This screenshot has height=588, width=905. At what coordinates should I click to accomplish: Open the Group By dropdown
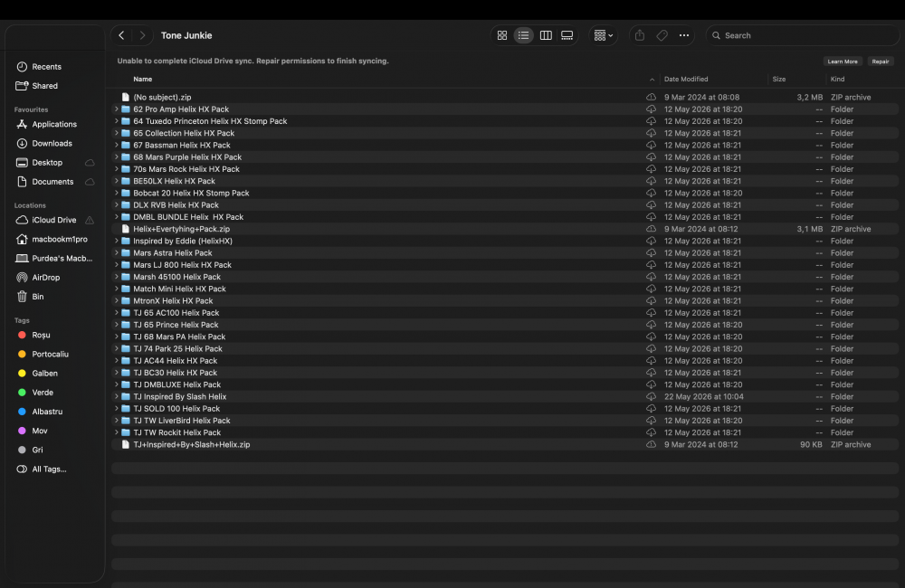(x=603, y=35)
